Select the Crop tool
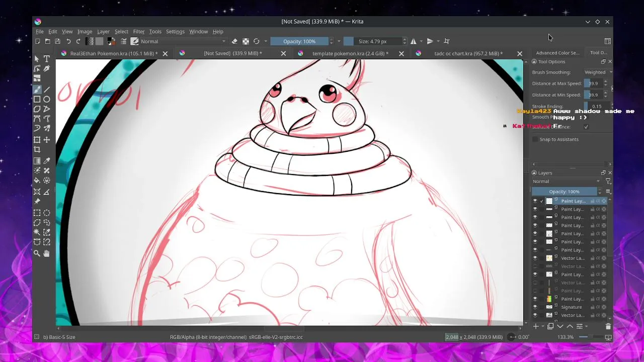The height and width of the screenshot is (362, 644). pos(37,149)
